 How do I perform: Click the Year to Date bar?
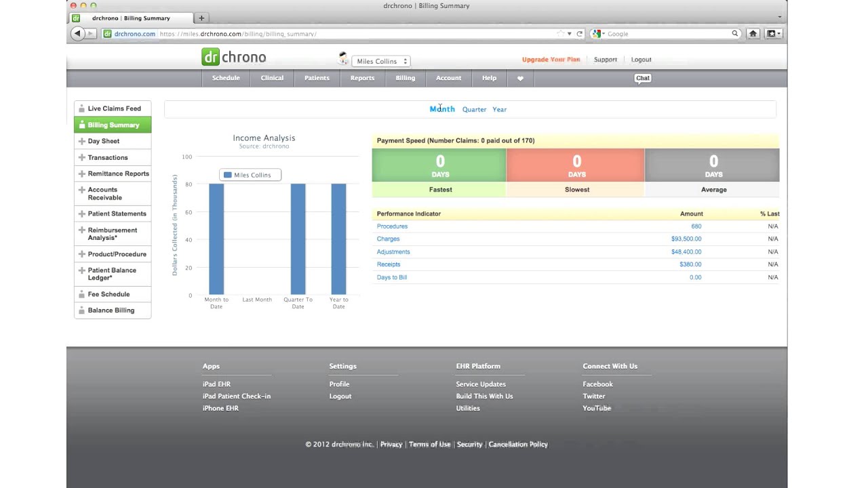pyautogui.click(x=338, y=239)
